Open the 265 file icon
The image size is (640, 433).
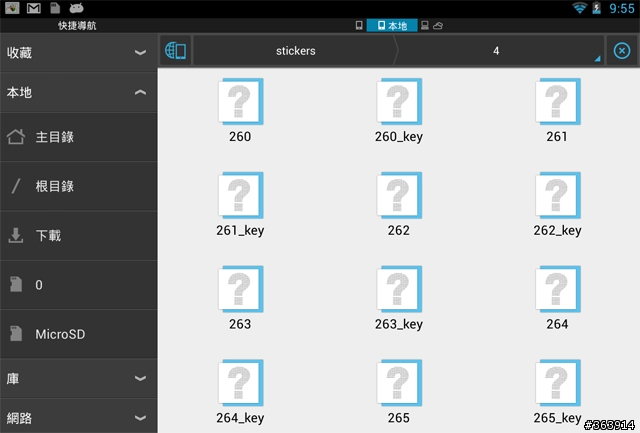(x=399, y=383)
